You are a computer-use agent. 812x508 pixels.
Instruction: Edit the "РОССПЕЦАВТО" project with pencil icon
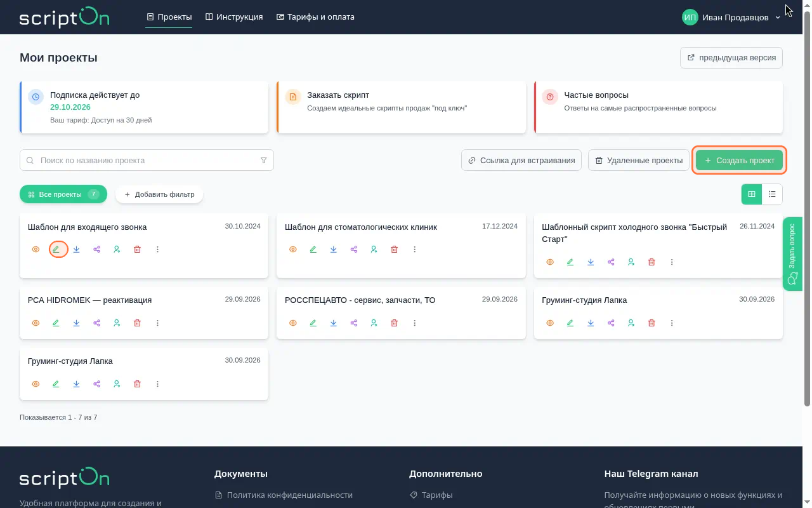(313, 323)
